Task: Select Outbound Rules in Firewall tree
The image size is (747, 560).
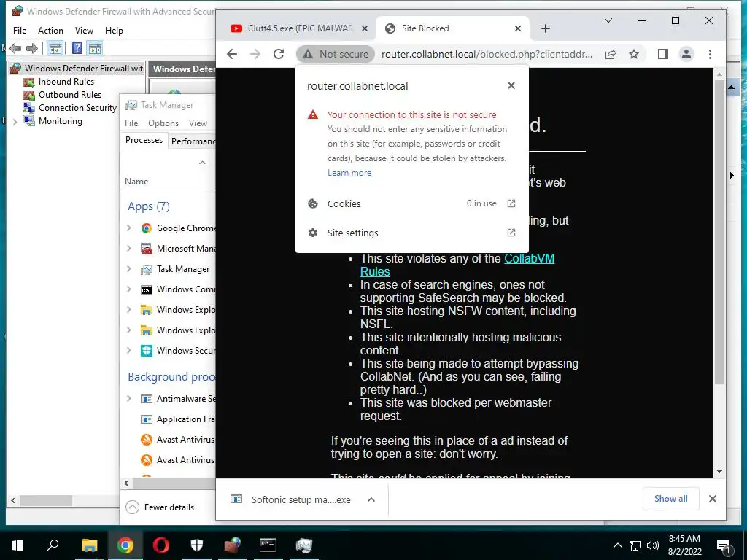Action: tap(70, 95)
